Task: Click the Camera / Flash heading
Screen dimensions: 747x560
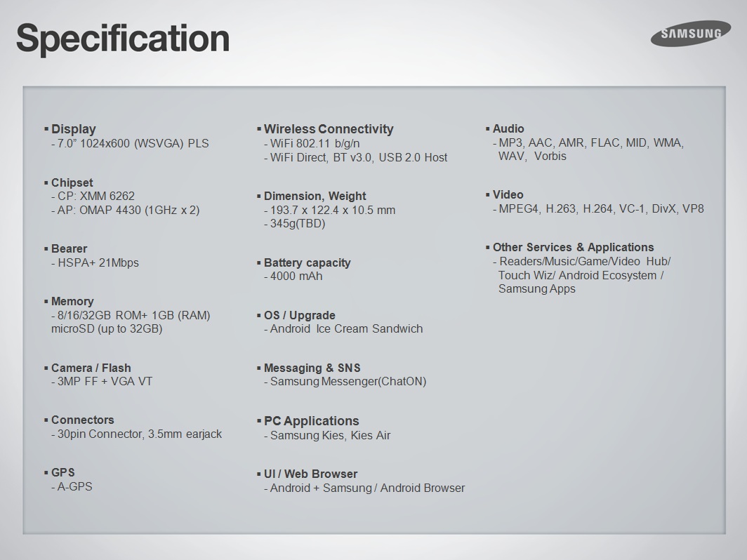Action: [x=91, y=368]
